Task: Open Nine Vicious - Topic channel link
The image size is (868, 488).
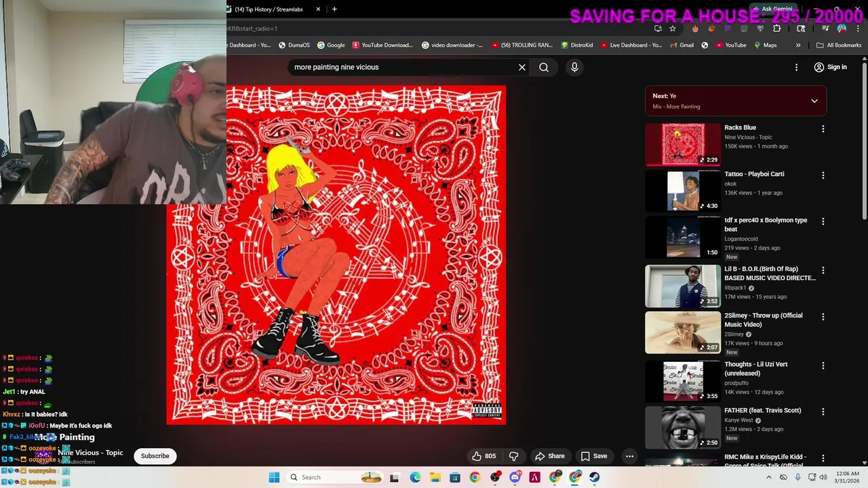Action: tap(90, 453)
